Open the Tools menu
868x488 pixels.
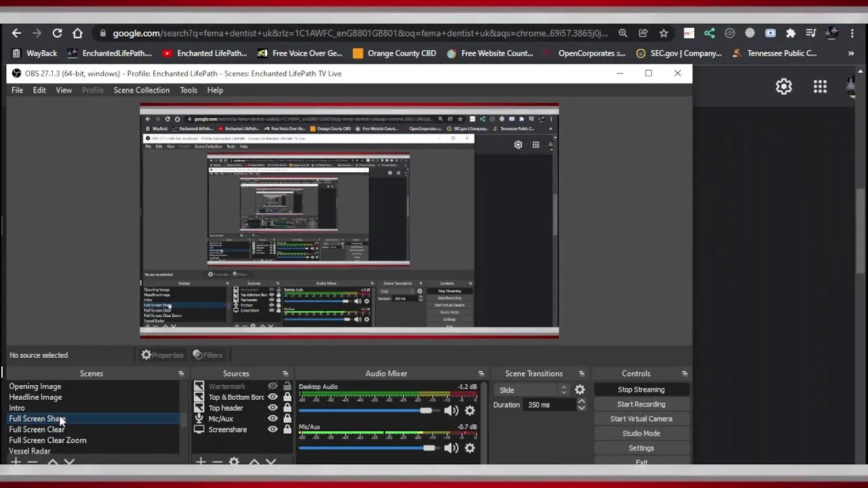pyautogui.click(x=189, y=90)
